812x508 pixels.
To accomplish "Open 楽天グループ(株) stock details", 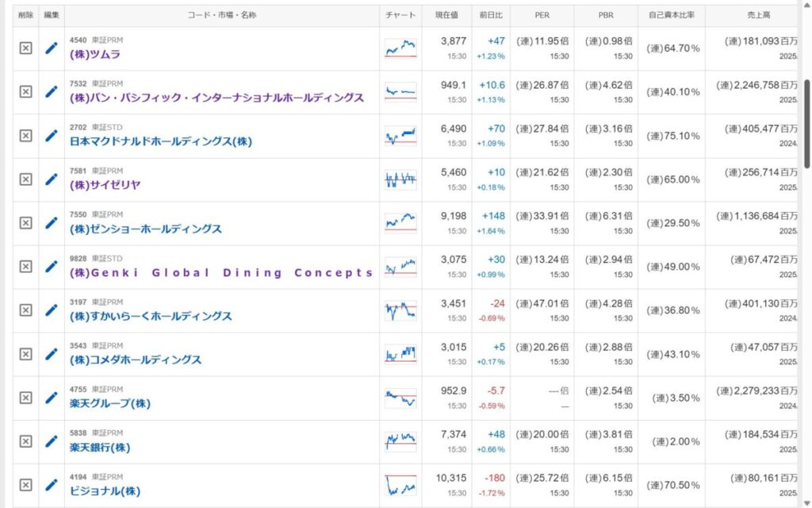I will click(109, 404).
